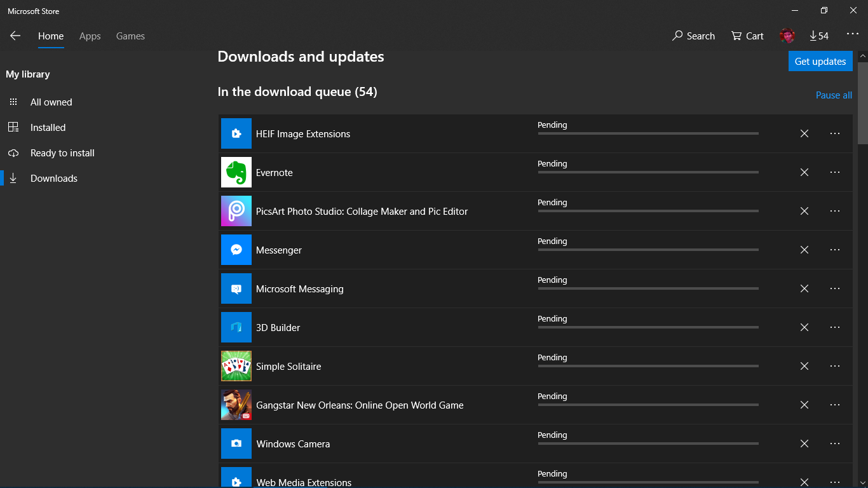Open the See more menu in the header

pyautogui.click(x=852, y=34)
